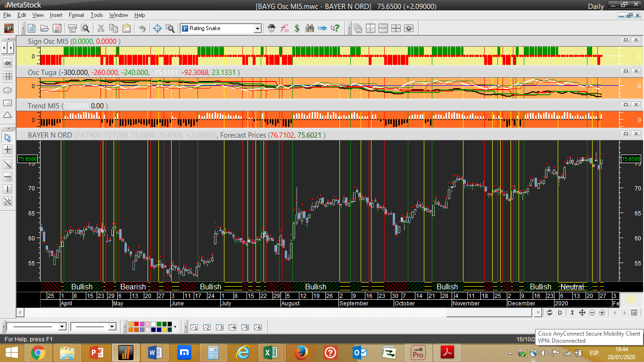Pick the red color swatch
This screenshot has width=644, height=362.
pos(137,324)
